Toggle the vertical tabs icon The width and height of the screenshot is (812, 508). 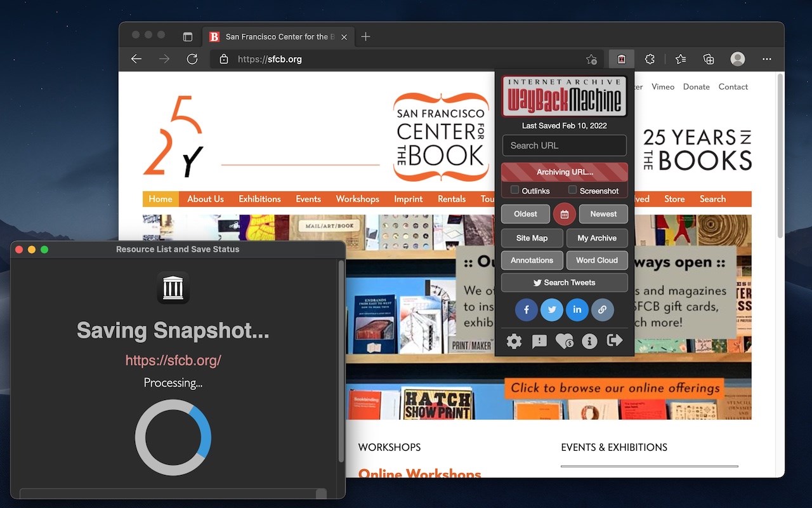tap(188, 37)
